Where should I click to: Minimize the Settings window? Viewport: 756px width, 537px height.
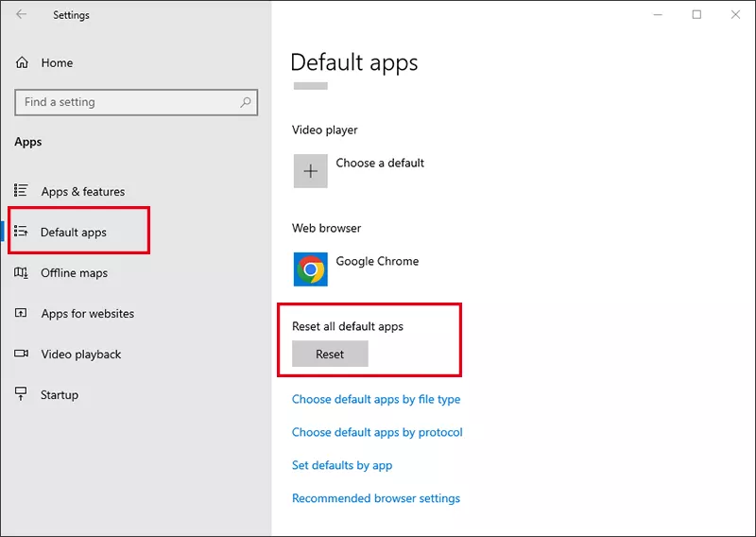coord(658,14)
